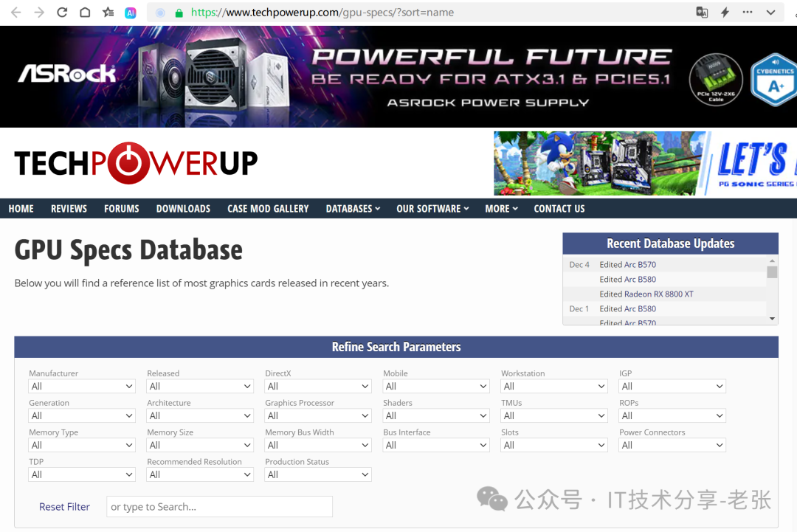
Task: Open the TDP dropdown
Action: (x=82, y=474)
